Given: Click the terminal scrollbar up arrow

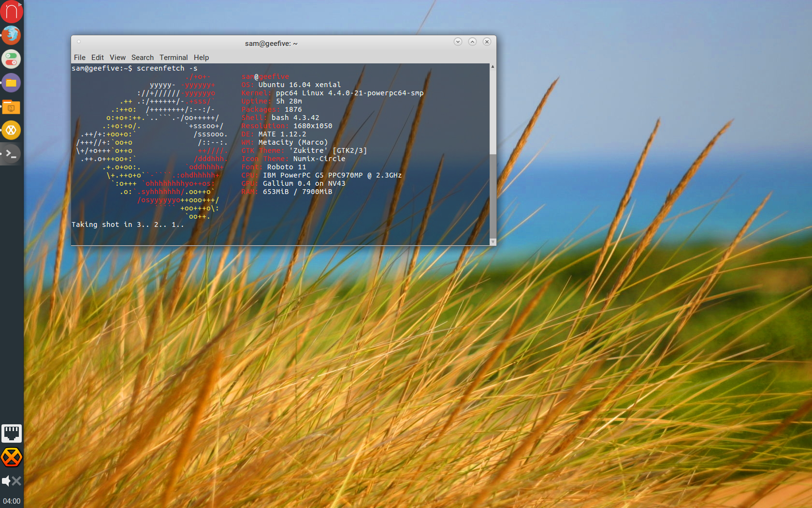Looking at the screenshot, I should (x=493, y=67).
